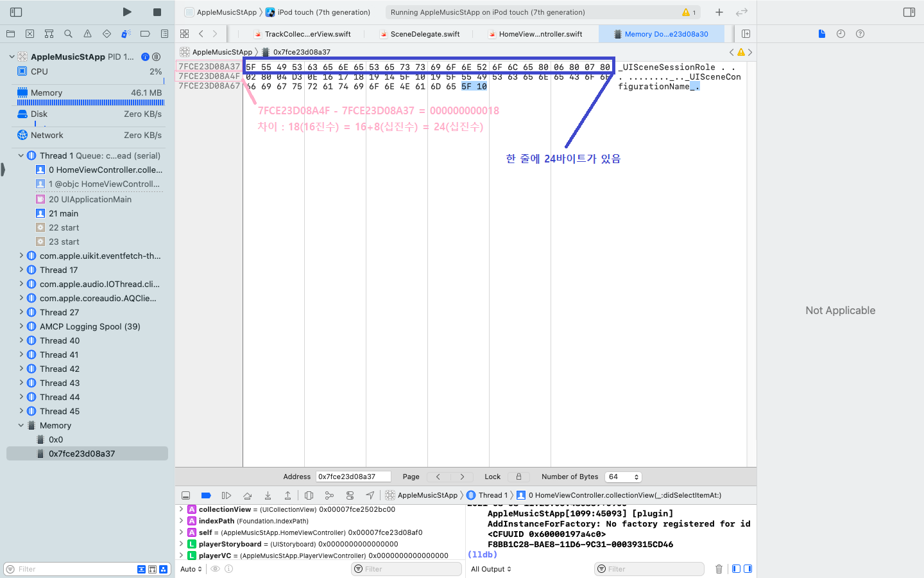Open the Disk gauge
The width and height of the screenshot is (924, 578).
coord(90,117)
